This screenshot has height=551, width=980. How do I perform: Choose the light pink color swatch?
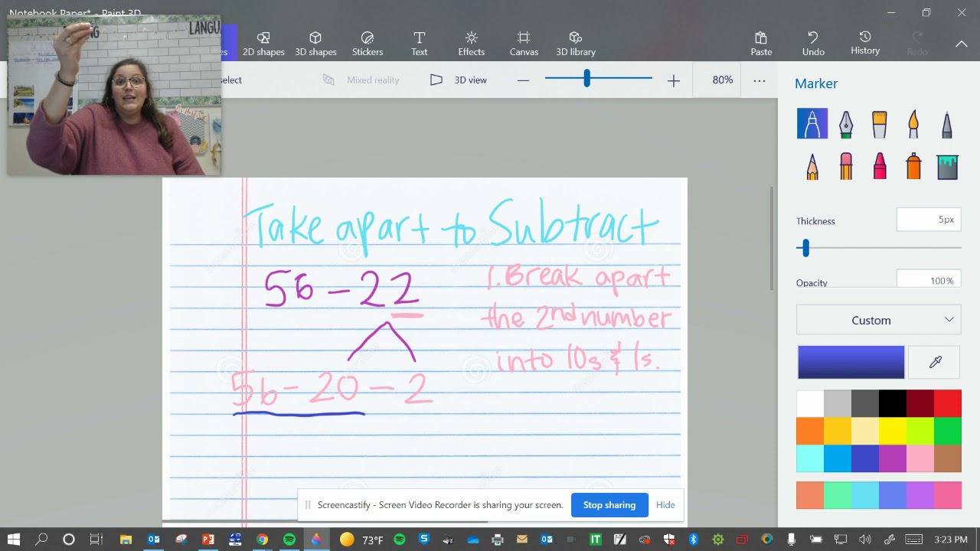[920, 458]
